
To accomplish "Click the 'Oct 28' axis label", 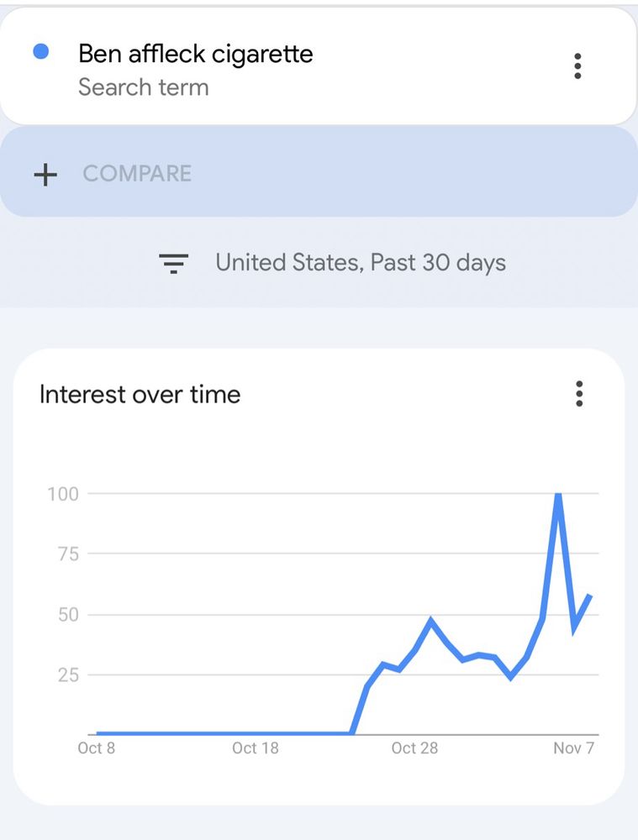I will [414, 748].
